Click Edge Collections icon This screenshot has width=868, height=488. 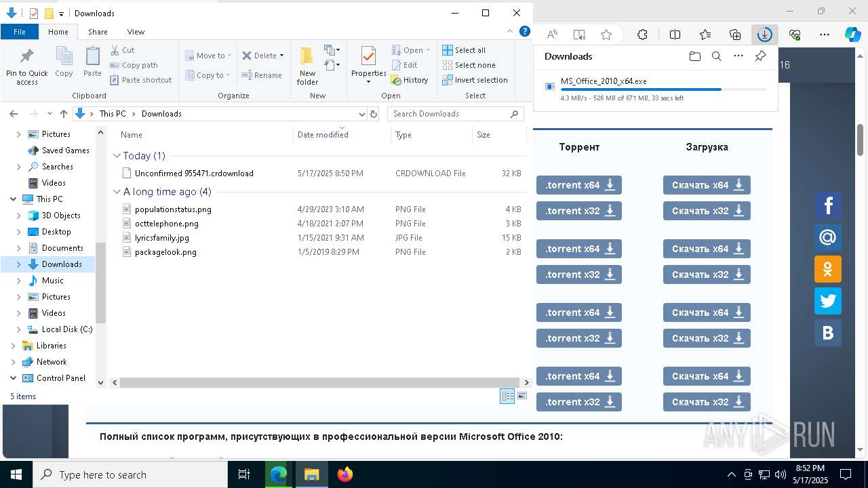735,35
